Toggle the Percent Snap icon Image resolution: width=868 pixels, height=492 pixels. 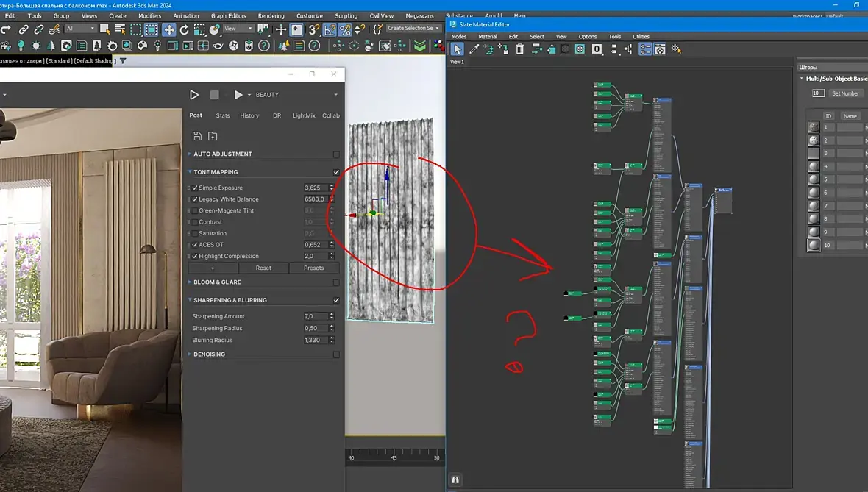344,29
